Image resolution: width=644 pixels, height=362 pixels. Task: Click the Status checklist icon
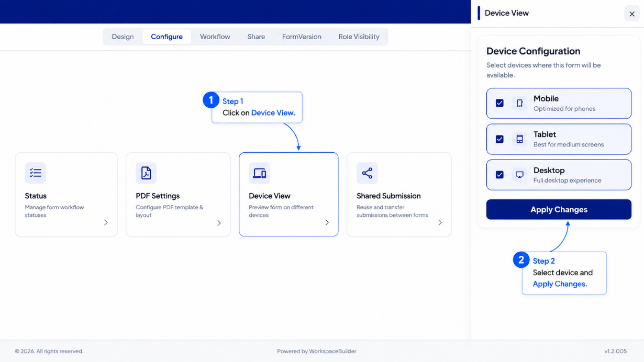click(x=36, y=173)
